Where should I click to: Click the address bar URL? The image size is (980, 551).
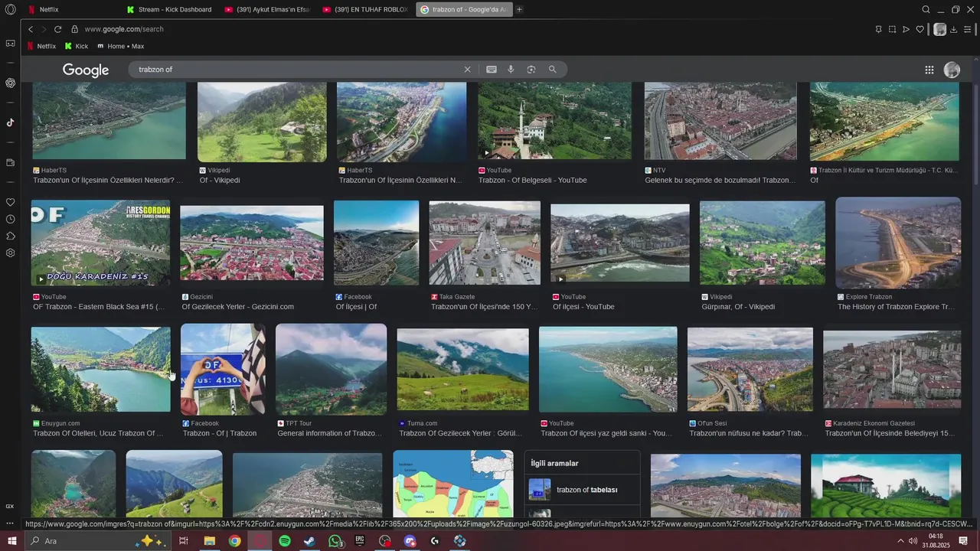pos(124,29)
